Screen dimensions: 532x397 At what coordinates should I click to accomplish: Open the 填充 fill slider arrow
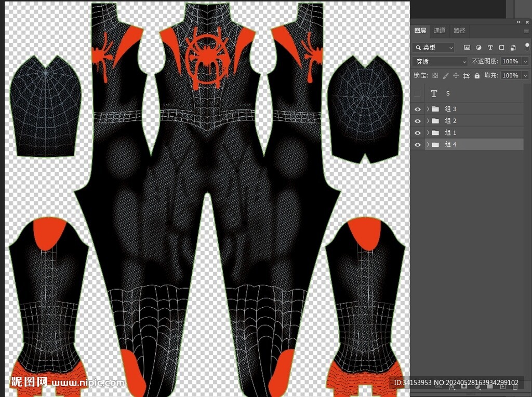click(526, 75)
